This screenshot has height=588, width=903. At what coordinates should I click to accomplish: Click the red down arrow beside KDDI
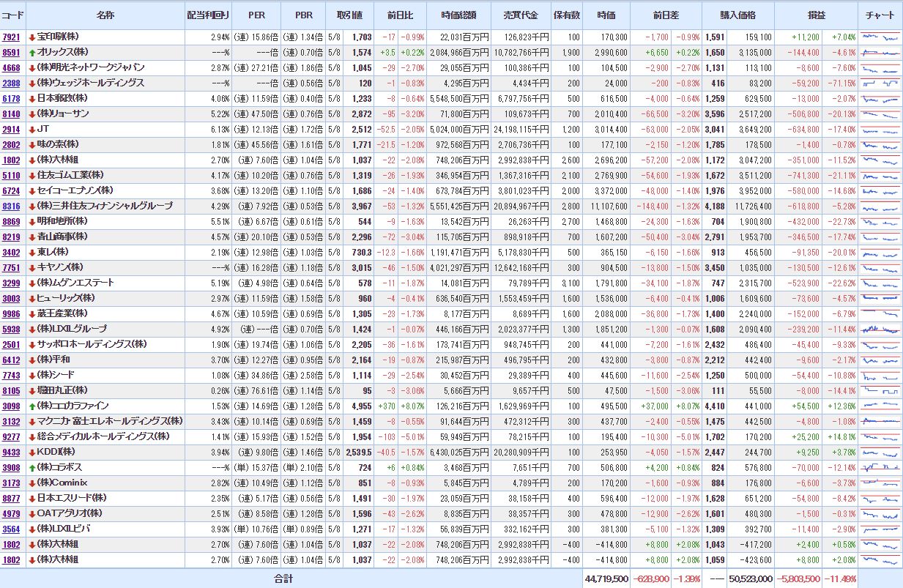[32, 452]
